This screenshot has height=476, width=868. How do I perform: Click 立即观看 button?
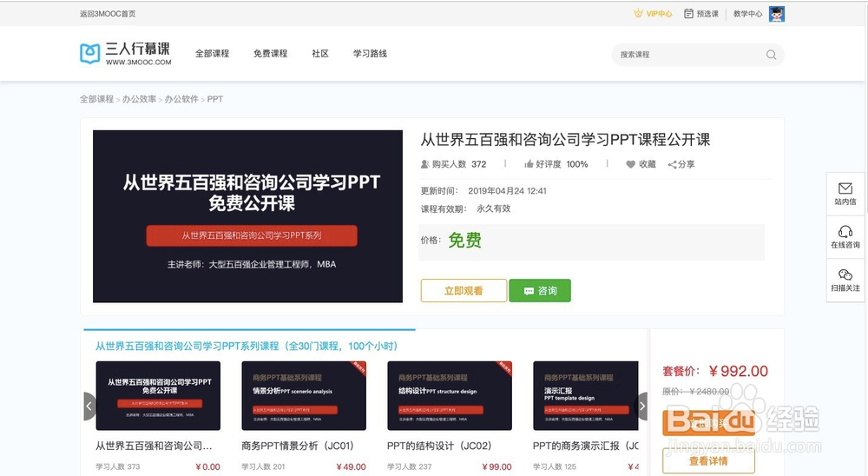click(464, 290)
